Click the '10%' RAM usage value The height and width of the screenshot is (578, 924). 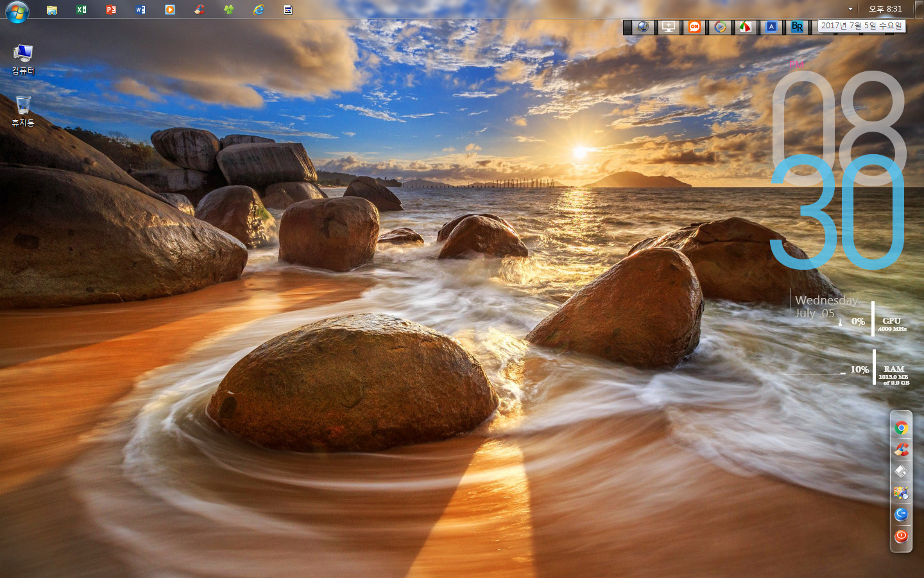coord(859,369)
